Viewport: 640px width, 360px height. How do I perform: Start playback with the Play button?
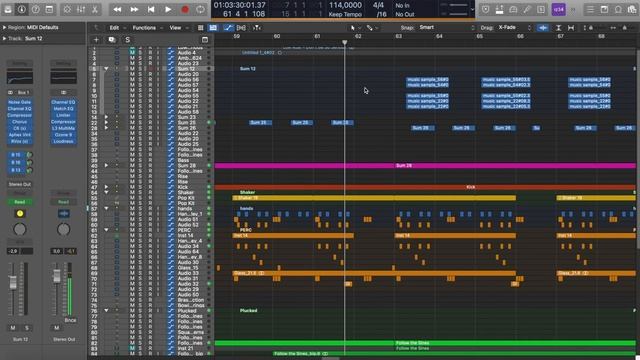pos(168,9)
